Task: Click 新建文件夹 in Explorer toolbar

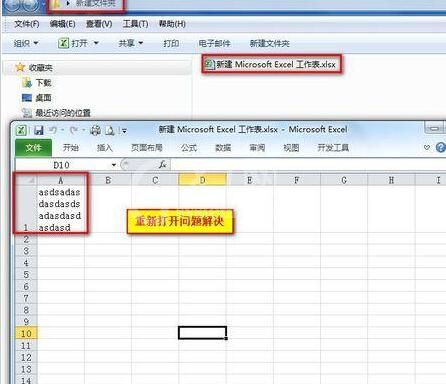Action: tap(270, 43)
